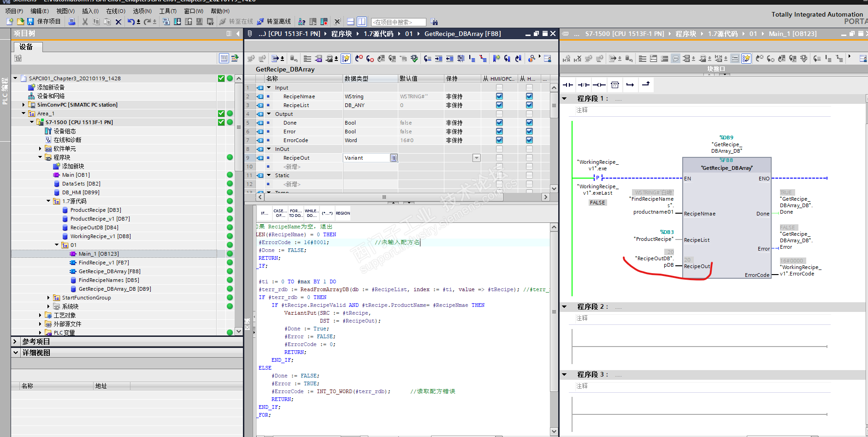
Task: Click the save project floppy disk icon
Action: [30, 22]
